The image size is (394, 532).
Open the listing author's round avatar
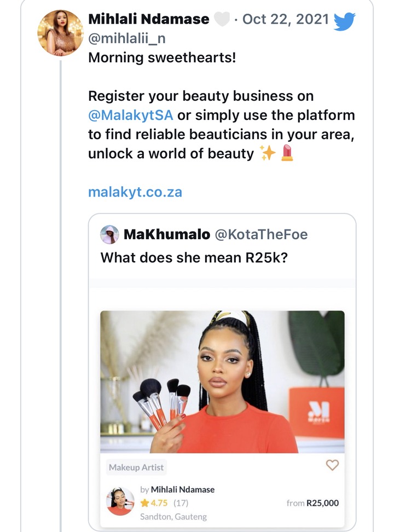pyautogui.click(x=120, y=501)
